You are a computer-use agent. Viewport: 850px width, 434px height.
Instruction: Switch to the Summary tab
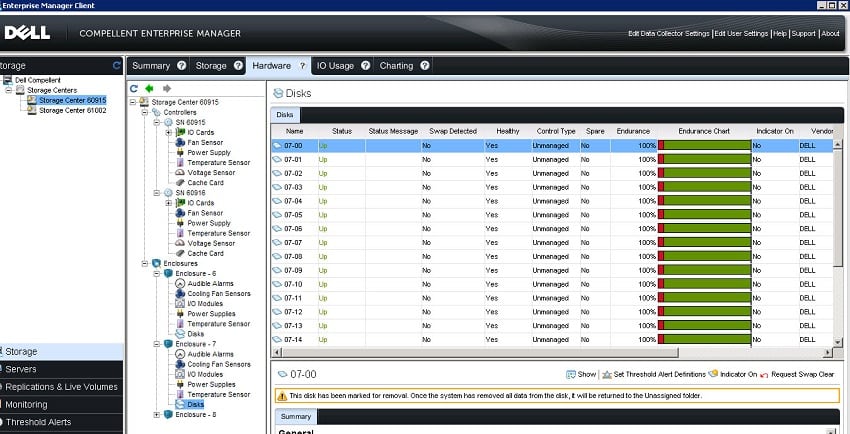coord(151,66)
